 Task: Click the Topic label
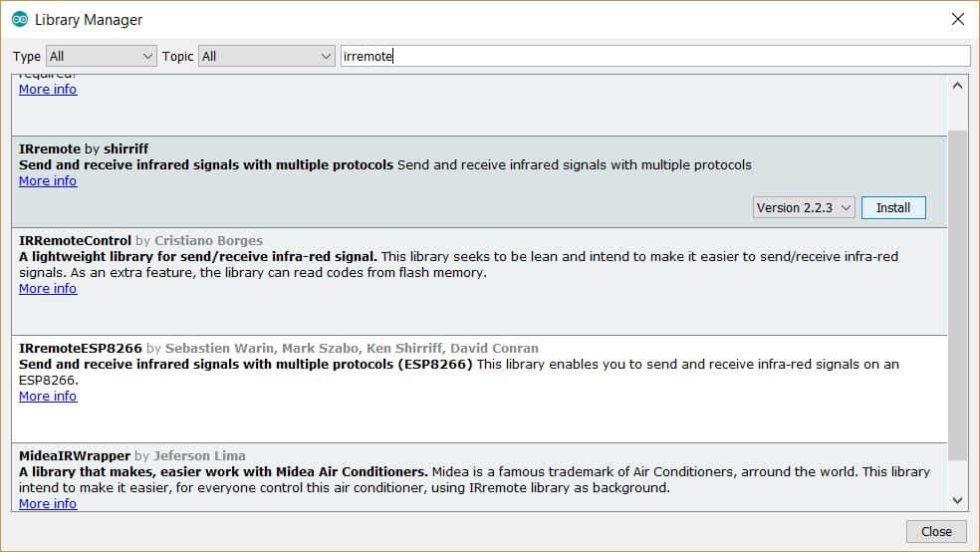point(177,56)
